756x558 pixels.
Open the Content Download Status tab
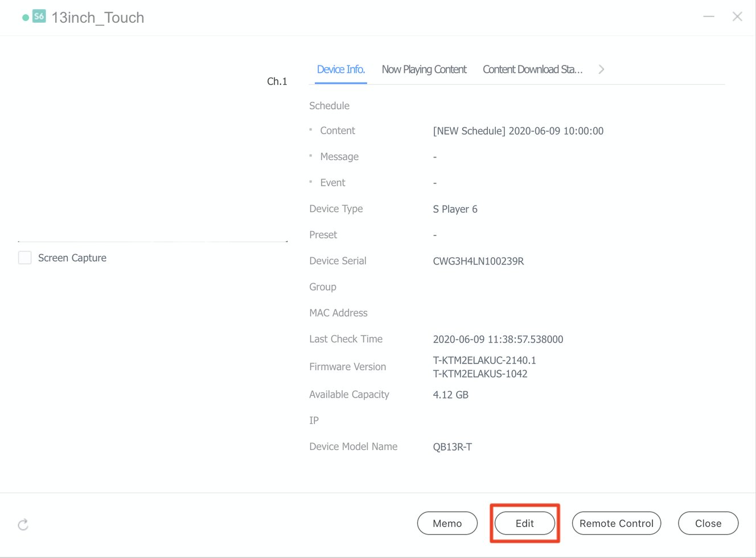click(532, 69)
